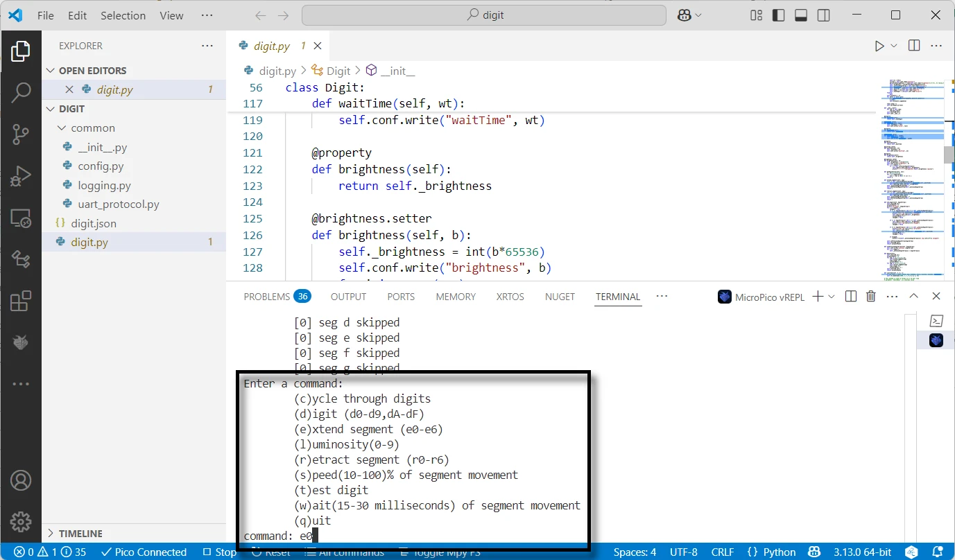The width and height of the screenshot is (955, 560).
Task: Open the Search view in activity bar
Action: pos(21,92)
